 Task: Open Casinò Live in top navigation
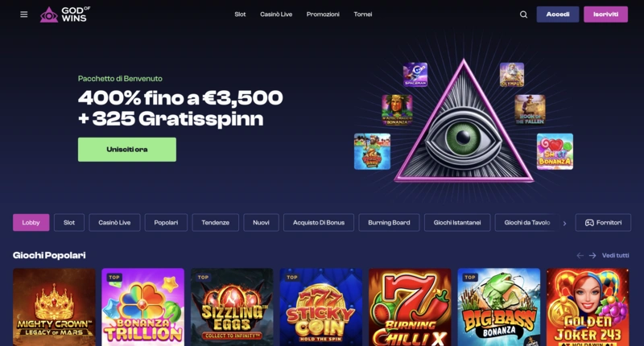tap(276, 14)
